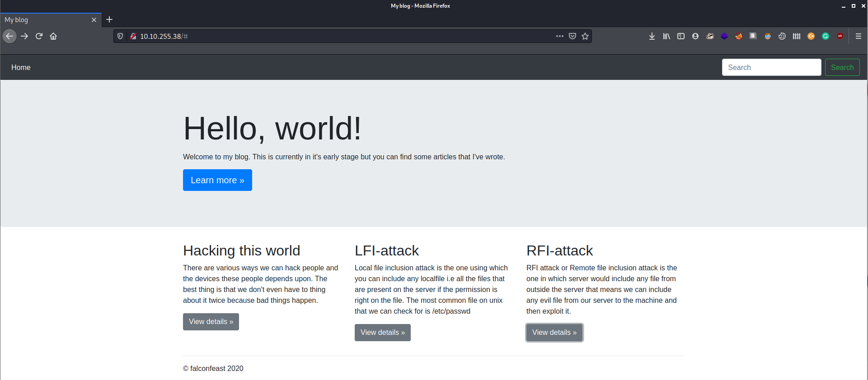The width and height of the screenshot is (868, 380).
Task: Submit with the green Search button
Action: [842, 67]
